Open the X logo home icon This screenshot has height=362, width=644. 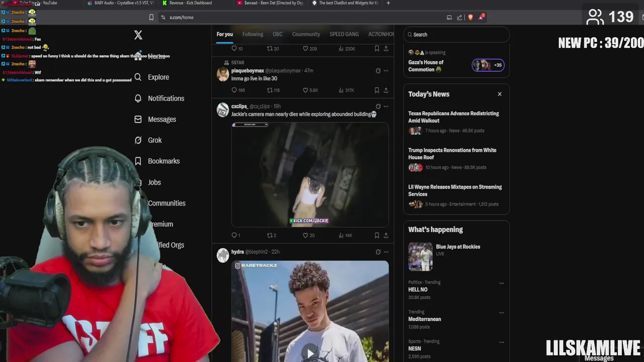tap(138, 35)
